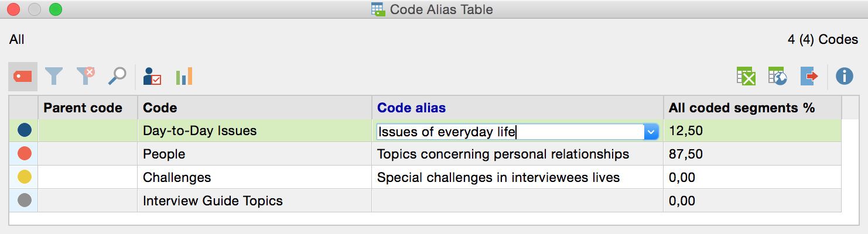Viewport: 868px width, 234px height.
Task: Click the filter funnel icon
Action: click(x=54, y=76)
